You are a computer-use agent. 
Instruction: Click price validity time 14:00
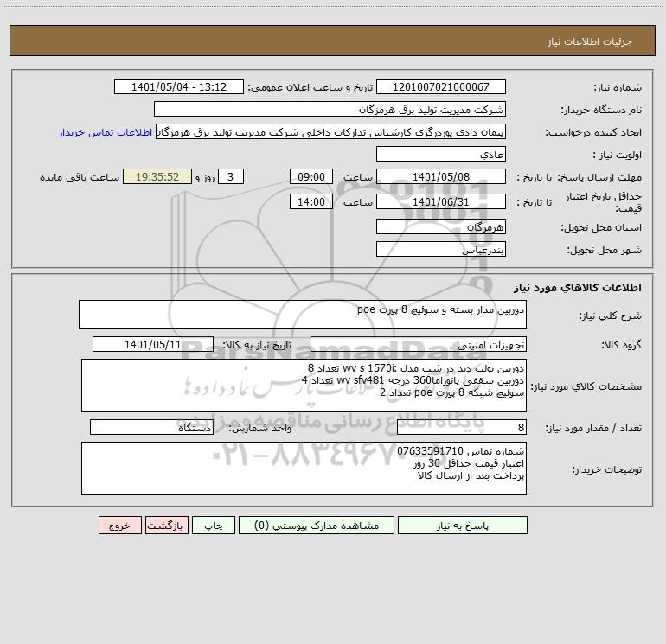coord(311,202)
